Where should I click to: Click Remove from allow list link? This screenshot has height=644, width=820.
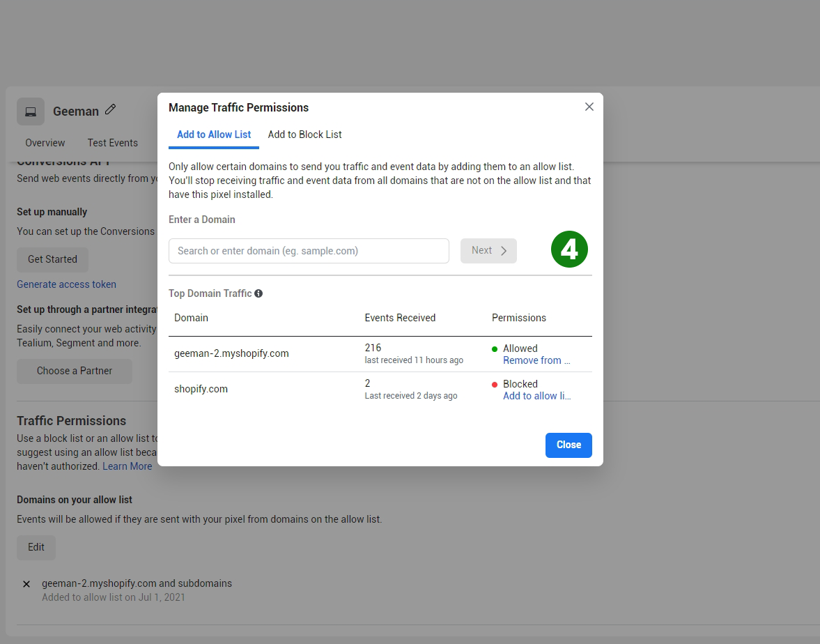coord(536,360)
